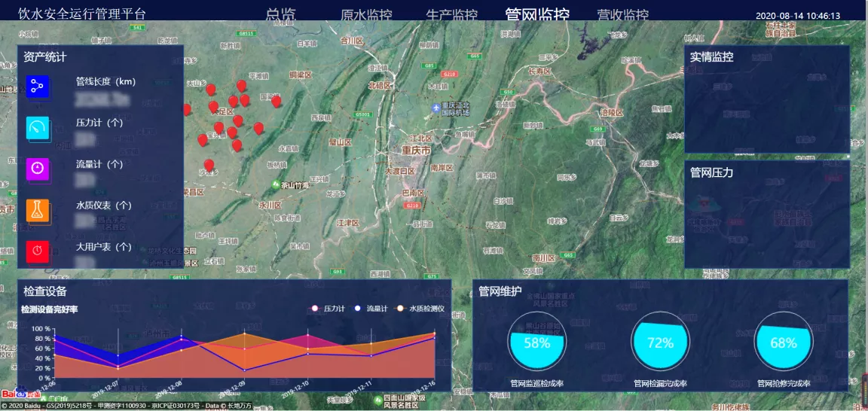The width and height of the screenshot is (868, 411).
Task: Click the blue 管线长度 pipeline icon
Action: [38, 87]
